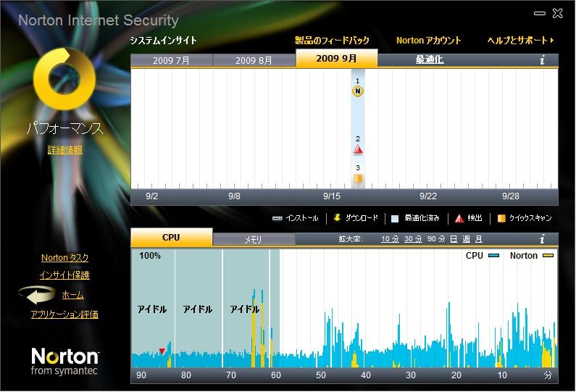This screenshot has width=576, height=392.
Task: Switch to the メモリ tab
Action: click(254, 240)
